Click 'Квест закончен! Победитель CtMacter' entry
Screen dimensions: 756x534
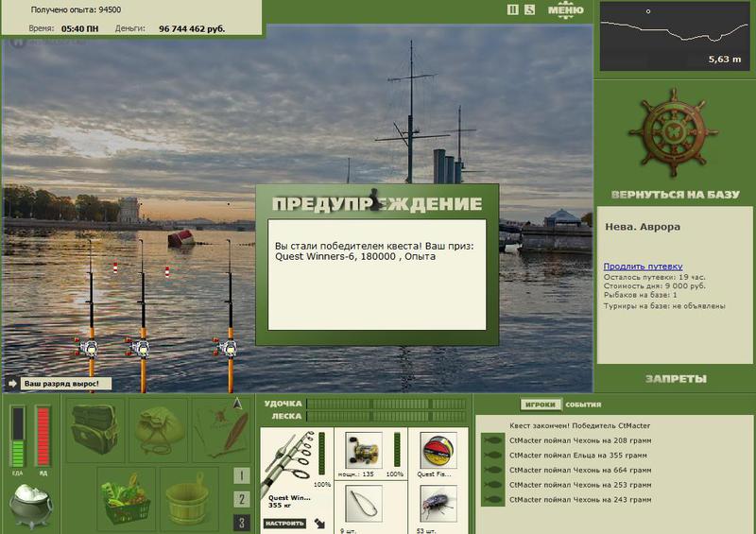click(580, 425)
